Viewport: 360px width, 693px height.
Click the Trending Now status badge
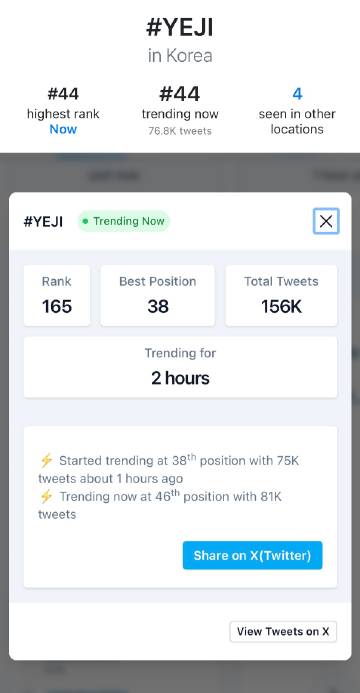[x=124, y=221]
